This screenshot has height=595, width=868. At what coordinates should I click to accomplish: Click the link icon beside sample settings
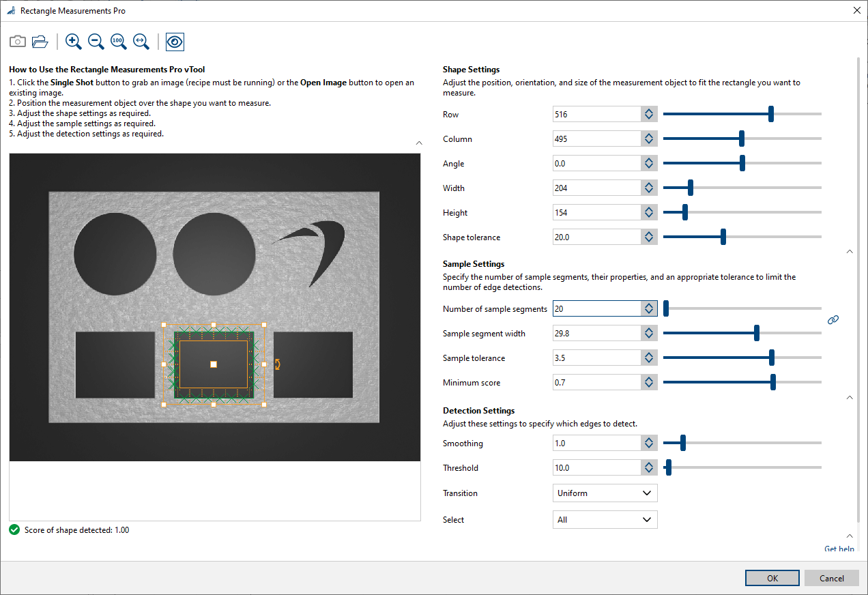pyautogui.click(x=833, y=320)
